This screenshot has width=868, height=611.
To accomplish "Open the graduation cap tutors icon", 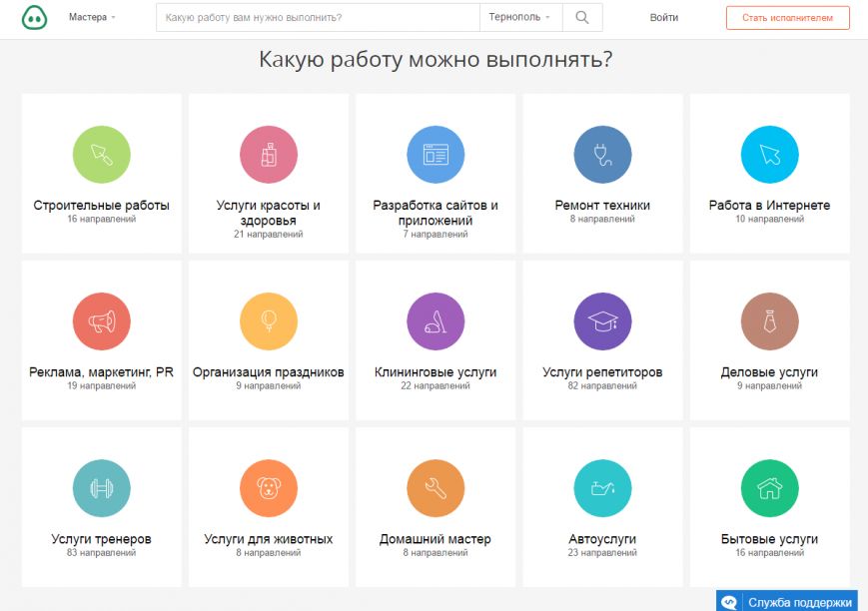I will click(602, 321).
